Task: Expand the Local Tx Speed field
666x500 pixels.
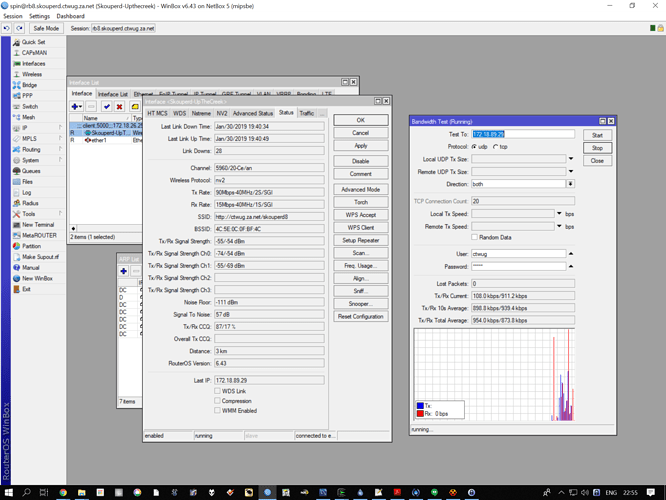Action: point(558,213)
